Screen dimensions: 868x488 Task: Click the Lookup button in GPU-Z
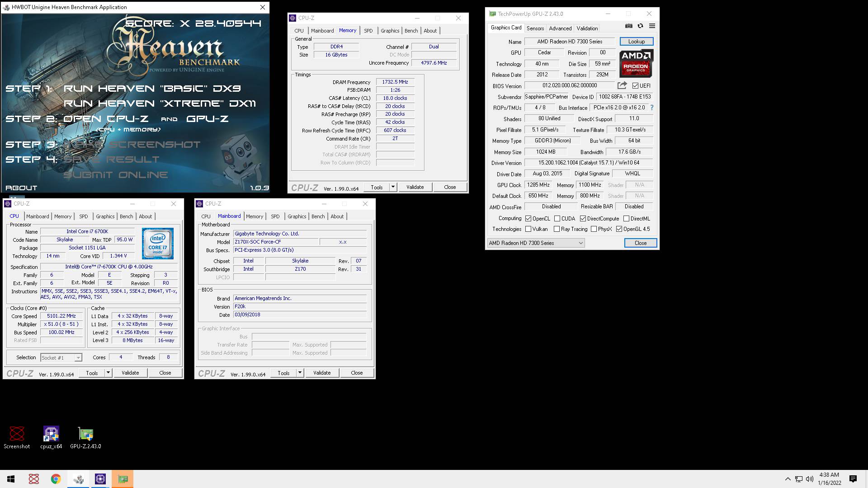click(636, 42)
